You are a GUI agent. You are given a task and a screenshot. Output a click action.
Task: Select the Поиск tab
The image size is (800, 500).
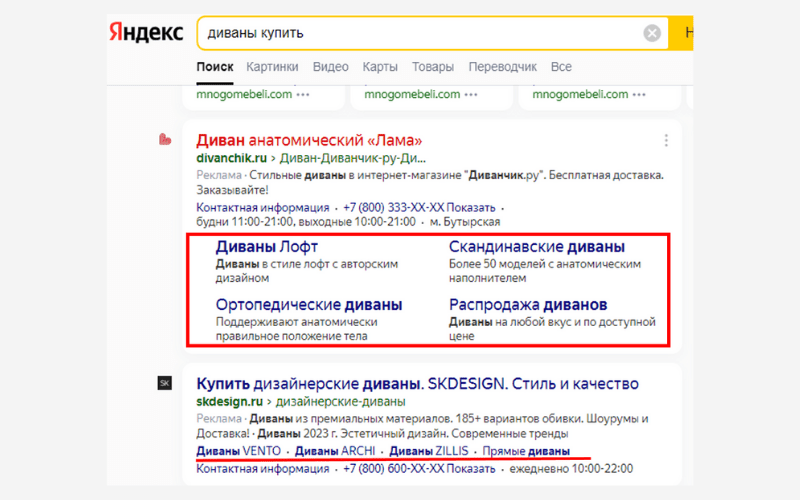point(215,67)
